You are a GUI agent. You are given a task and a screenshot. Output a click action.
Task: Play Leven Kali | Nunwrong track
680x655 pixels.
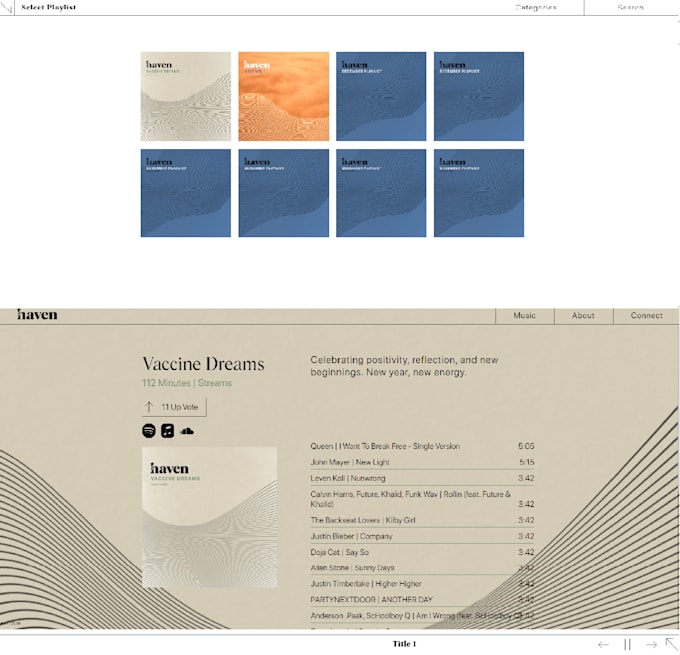click(x=422, y=478)
